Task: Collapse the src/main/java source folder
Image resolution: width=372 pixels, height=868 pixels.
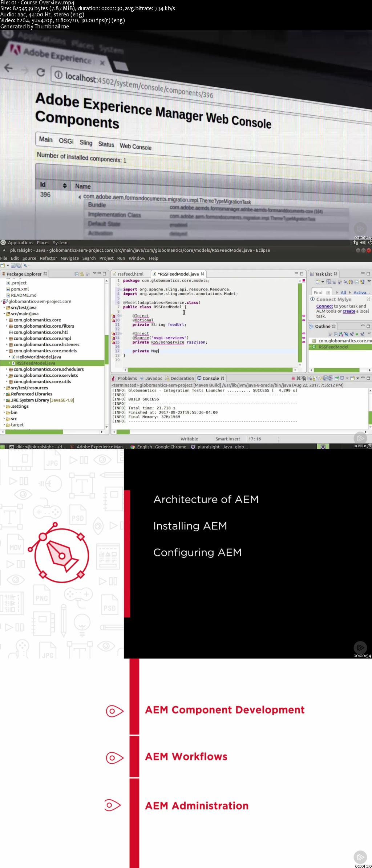Action: click(x=4, y=314)
